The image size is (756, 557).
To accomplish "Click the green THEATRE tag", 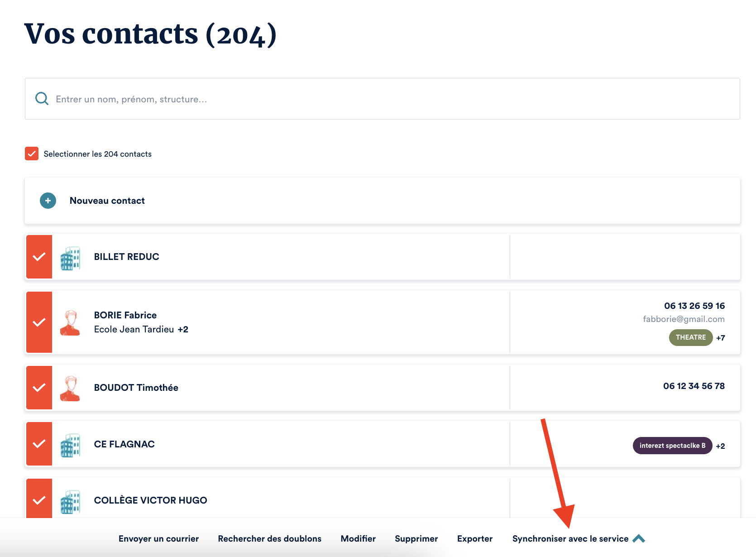I will (x=690, y=337).
